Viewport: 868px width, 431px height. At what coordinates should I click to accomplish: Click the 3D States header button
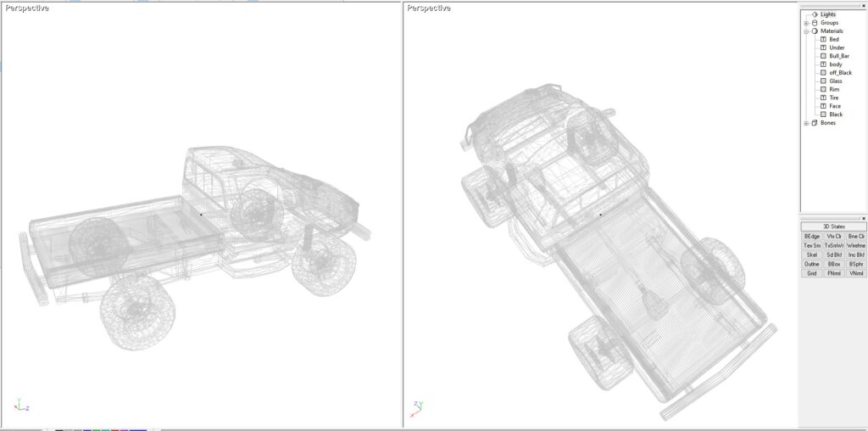point(833,227)
